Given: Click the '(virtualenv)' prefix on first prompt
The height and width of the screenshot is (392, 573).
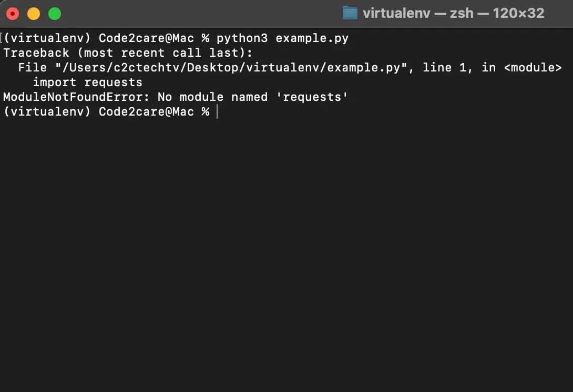Looking at the screenshot, I should click(47, 38).
